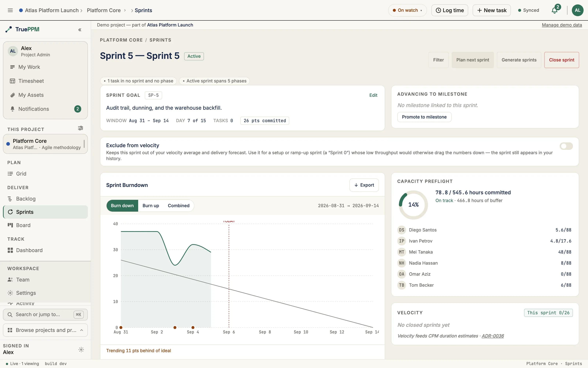Click the SP-5 sprint ID tag
The height and width of the screenshot is (368, 588).
153,95
